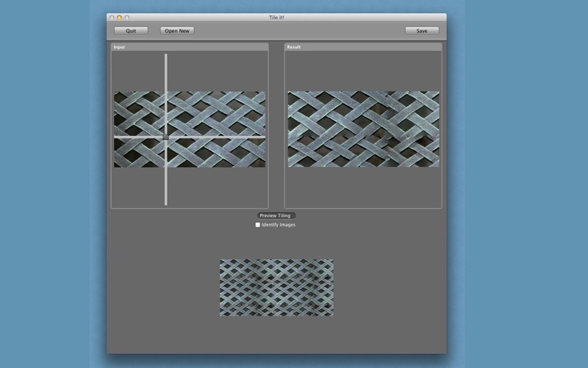Enable the Identify Images checkbox

pos(257,224)
